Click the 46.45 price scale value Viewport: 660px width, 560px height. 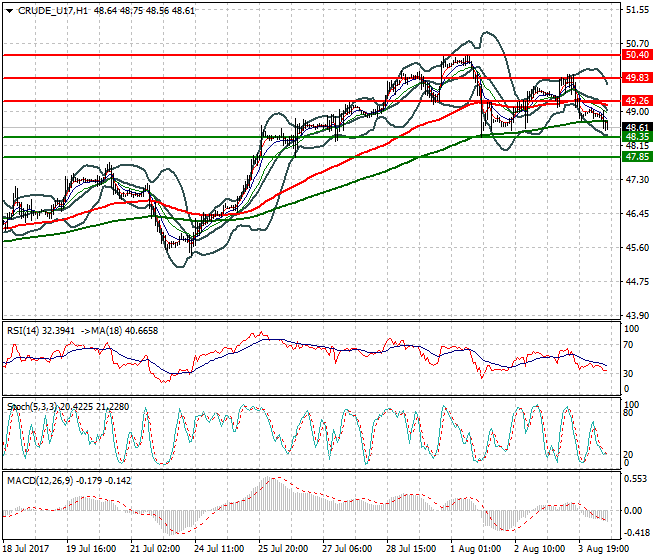coord(637,213)
